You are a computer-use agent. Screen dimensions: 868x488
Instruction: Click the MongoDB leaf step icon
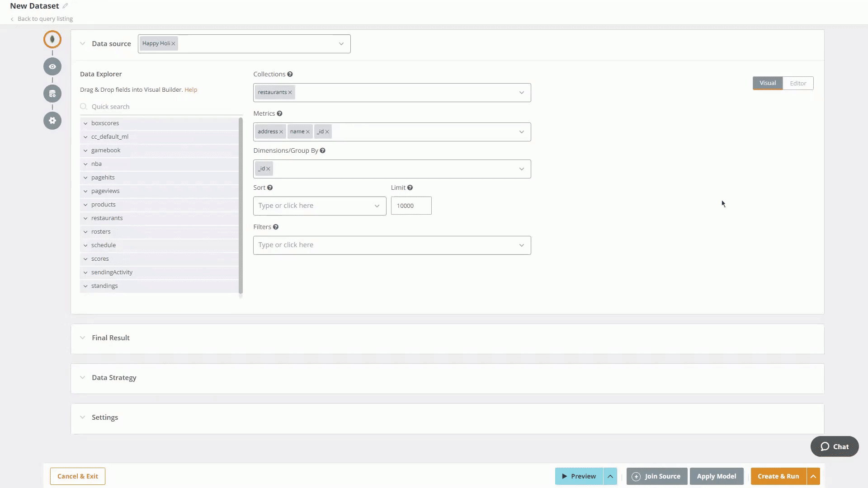[52, 39]
